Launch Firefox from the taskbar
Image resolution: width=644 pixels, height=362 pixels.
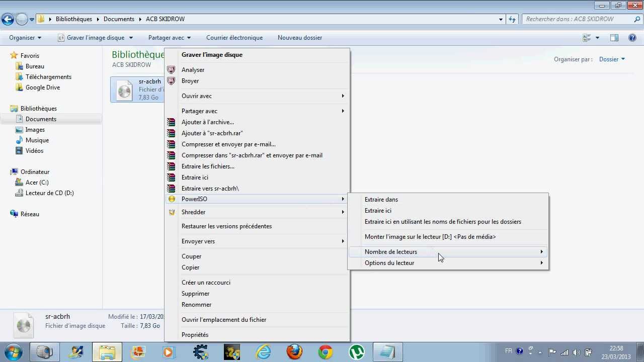(294, 352)
